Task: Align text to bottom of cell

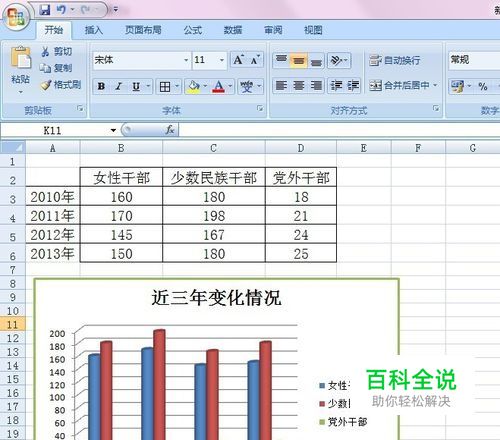Action: pos(316,60)
